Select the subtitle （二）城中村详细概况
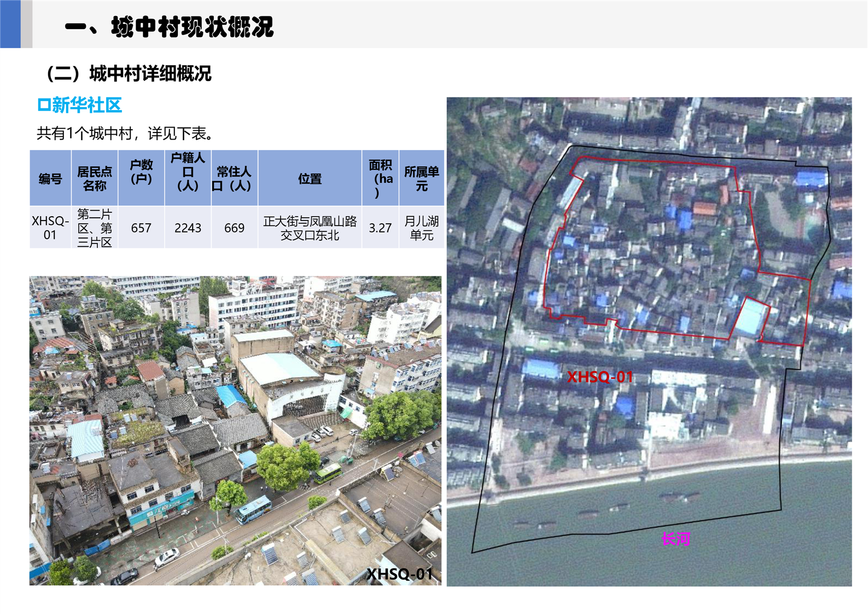The width and height of the screenshot is (868, 614). tap(130, 73)
